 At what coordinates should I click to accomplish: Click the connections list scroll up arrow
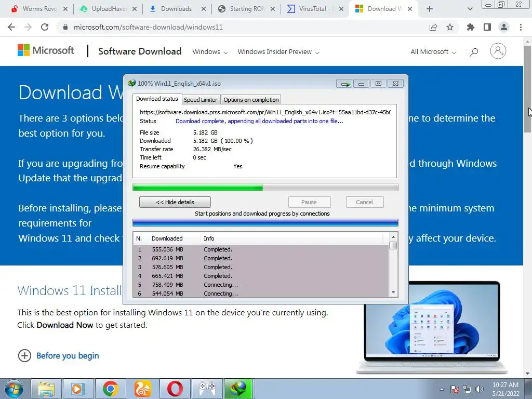(x=393, y=237)
